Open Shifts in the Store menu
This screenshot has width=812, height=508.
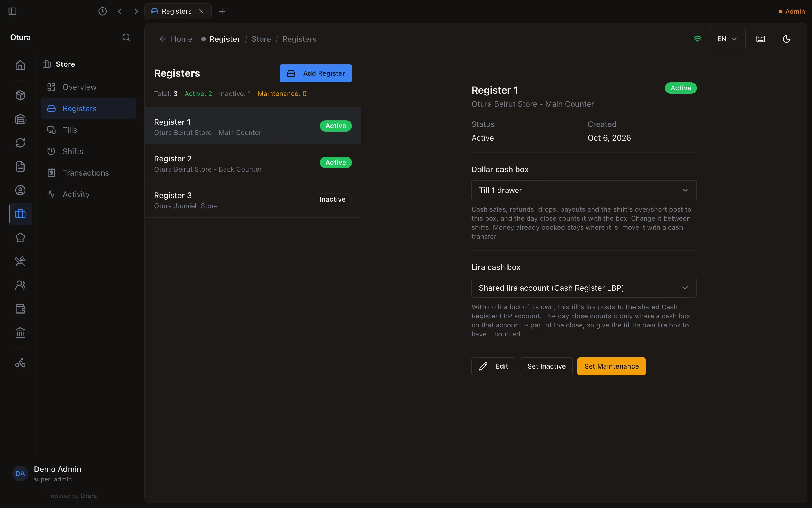[88, 151]
